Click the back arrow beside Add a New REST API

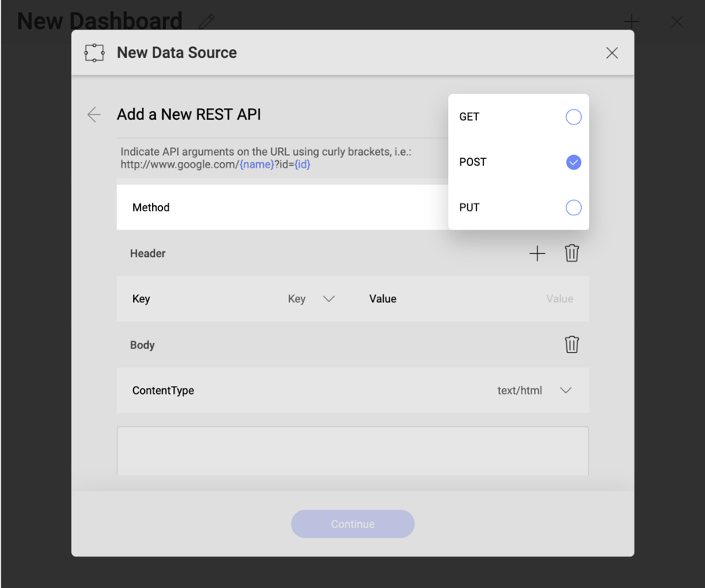coord(94,115)
